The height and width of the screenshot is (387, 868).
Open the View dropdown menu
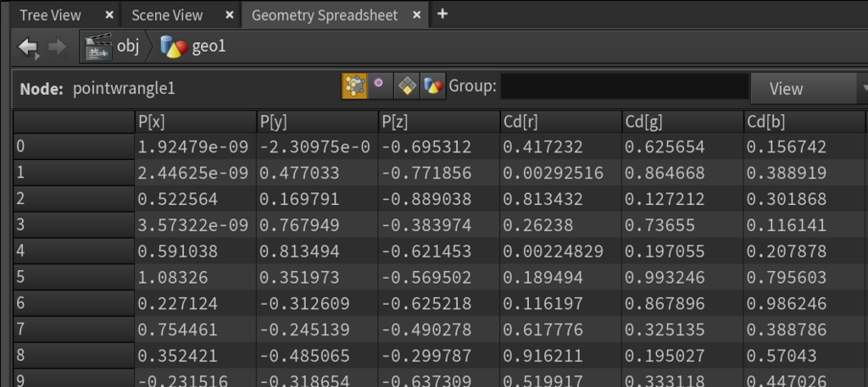tap(809, 88)
